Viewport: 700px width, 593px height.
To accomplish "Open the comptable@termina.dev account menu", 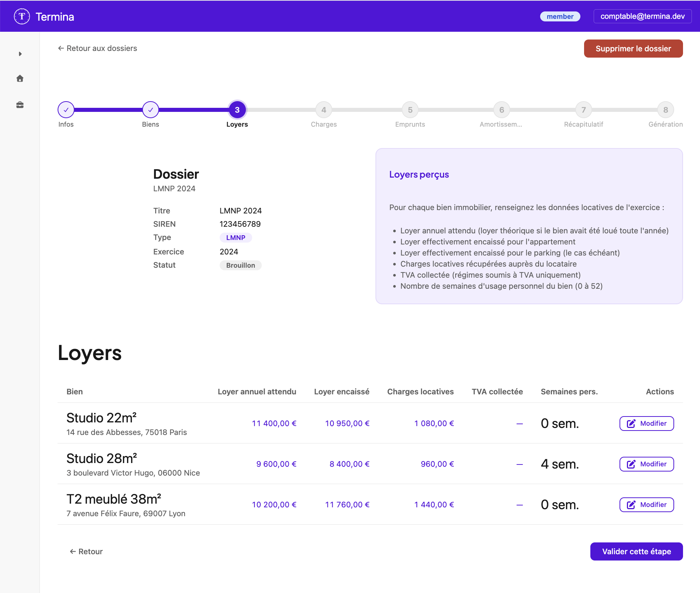I will click(642, 16).
